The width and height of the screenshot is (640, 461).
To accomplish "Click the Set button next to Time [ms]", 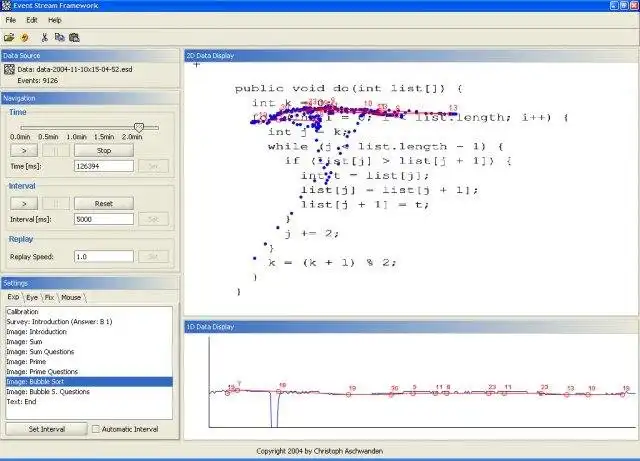I will point(153,166).
